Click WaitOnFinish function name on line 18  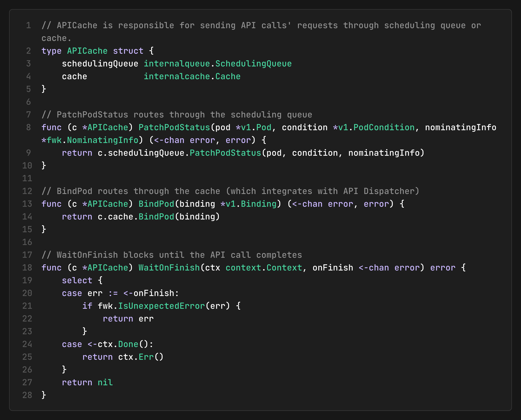point(169,268)
